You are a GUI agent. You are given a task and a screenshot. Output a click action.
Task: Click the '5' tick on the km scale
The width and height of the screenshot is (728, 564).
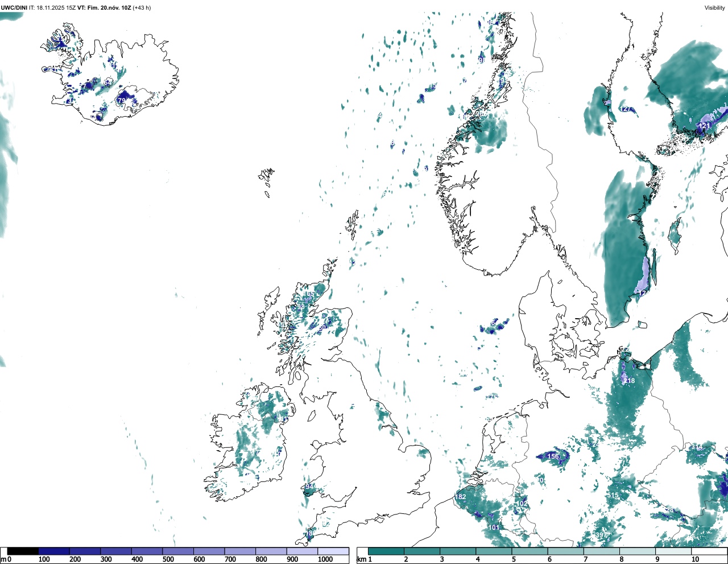514,559
